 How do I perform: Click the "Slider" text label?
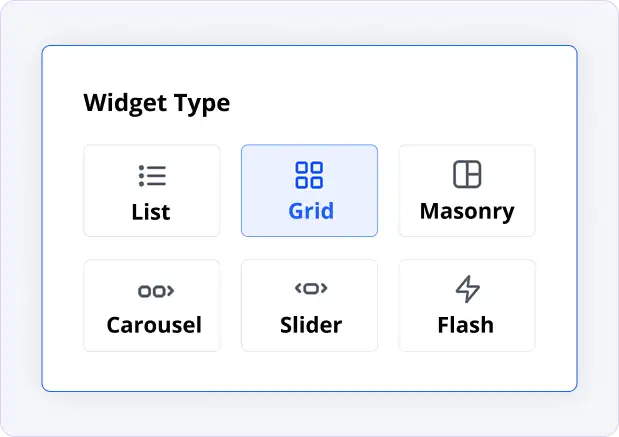point(311,325)
